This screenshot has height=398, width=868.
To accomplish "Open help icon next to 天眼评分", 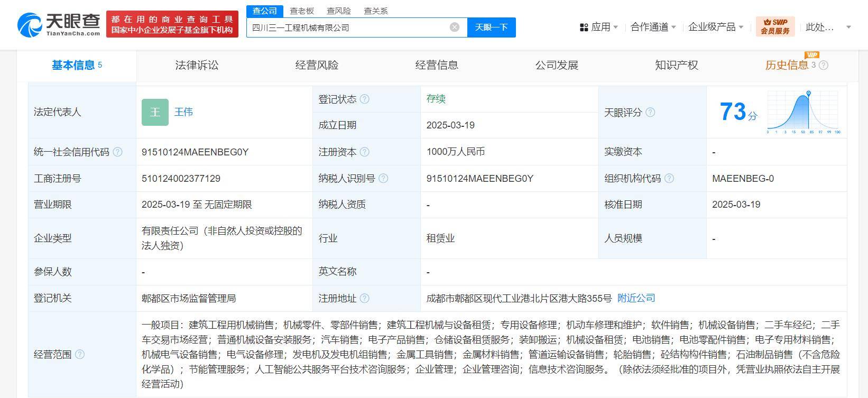I will click(x=650, y=112).
